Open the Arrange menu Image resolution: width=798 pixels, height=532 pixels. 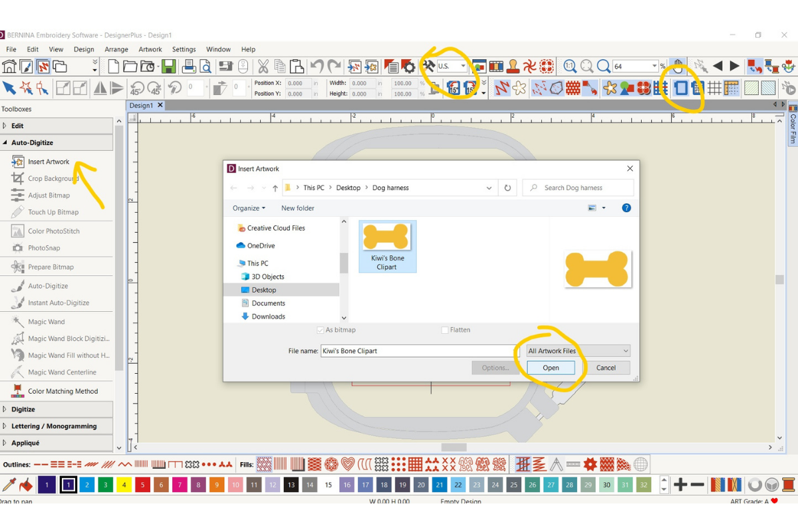point(116,49)
